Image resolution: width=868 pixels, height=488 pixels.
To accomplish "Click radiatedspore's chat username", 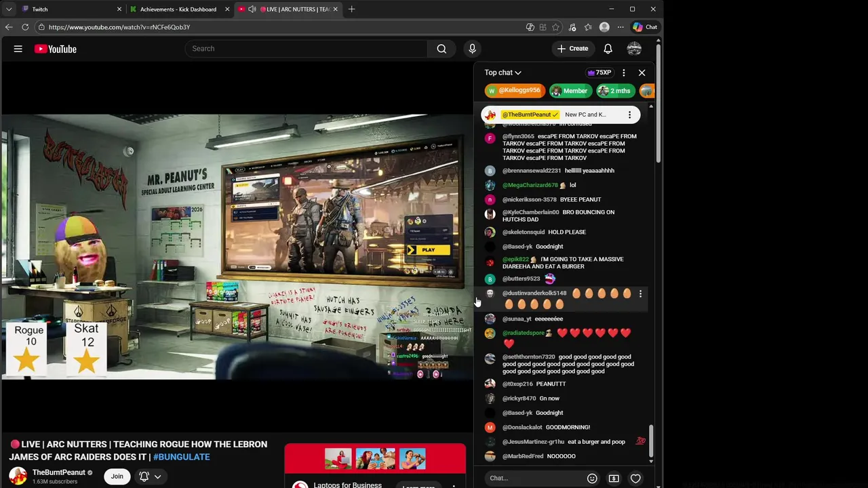I will pos(524,333).
